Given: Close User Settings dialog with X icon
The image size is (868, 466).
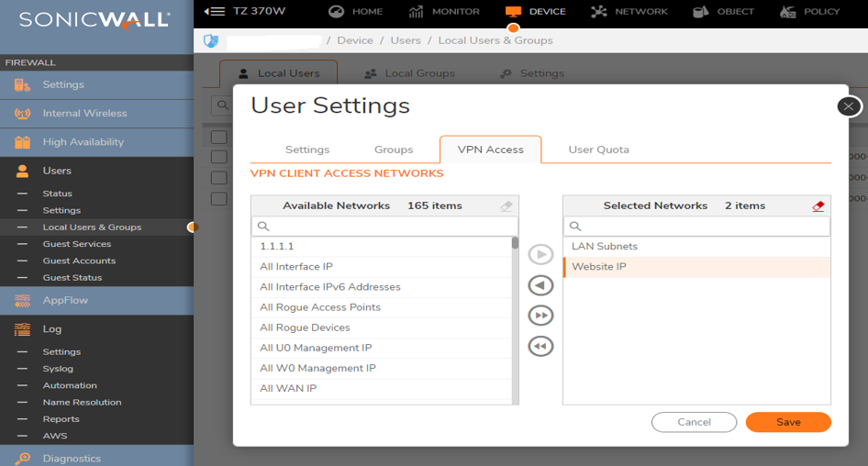Looking at the screenshot, I should (x=849, y=106).
